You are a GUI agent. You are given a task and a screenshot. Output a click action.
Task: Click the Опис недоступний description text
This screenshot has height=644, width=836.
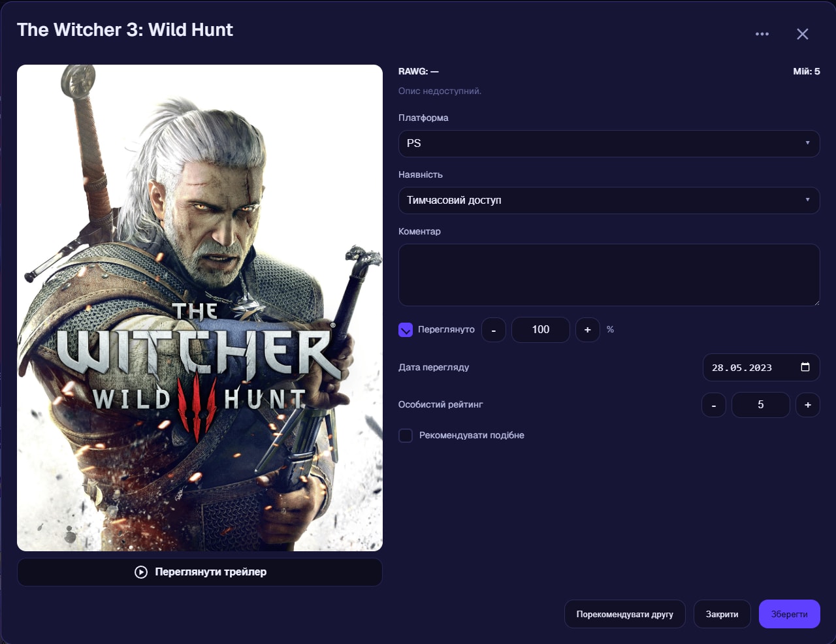440,91
